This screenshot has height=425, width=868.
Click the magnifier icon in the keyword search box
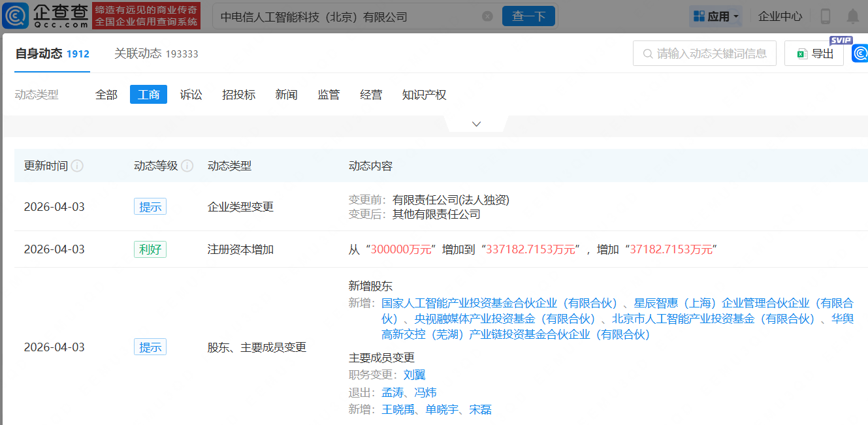pyautogui.click(x=647, y=53)
